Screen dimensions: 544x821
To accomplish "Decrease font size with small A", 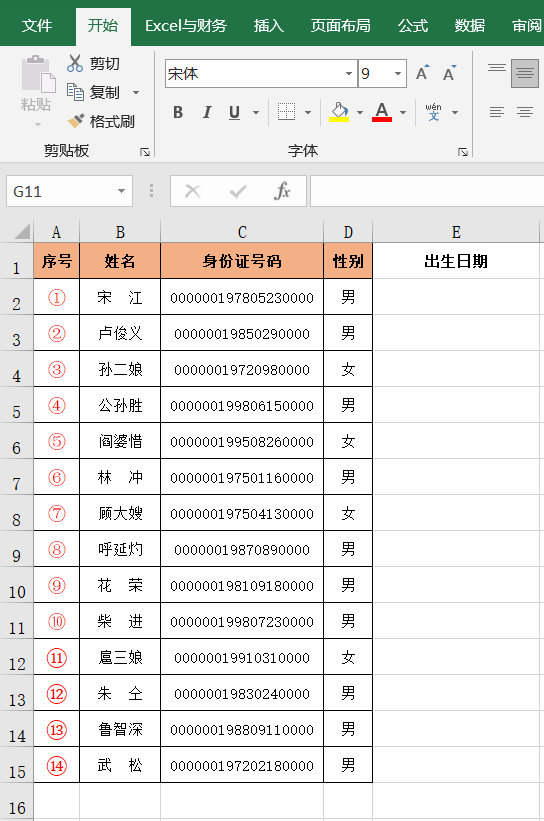I will (450, 73).
